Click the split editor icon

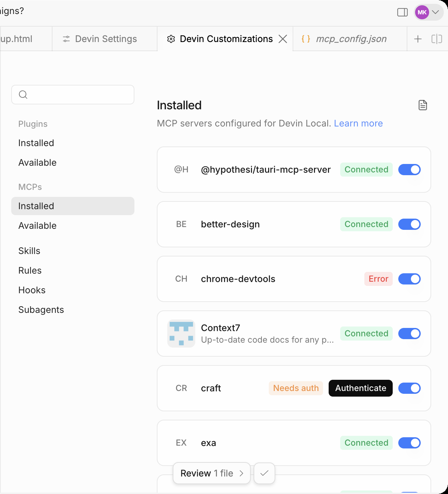pos(437,39)
